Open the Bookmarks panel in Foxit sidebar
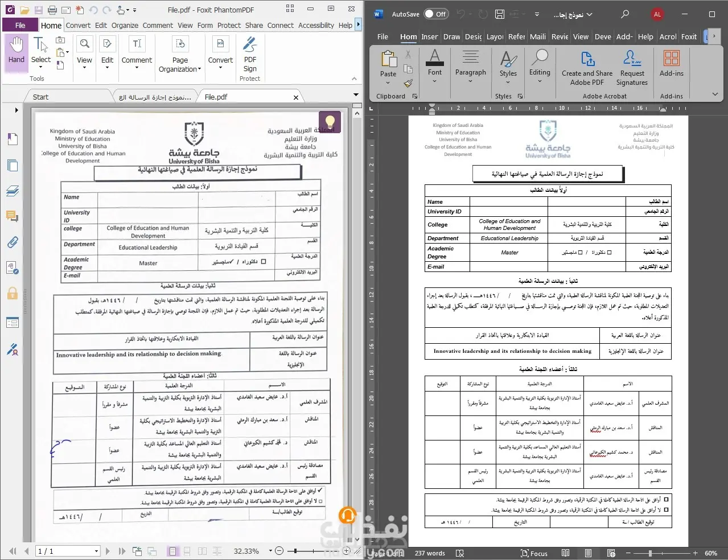The width and height of the screenshot is (728, 560). pos(13,138)
